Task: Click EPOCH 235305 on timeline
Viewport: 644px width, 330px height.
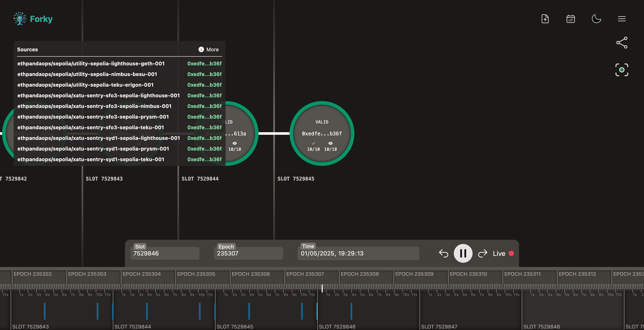Action: [x=196, y=274]
